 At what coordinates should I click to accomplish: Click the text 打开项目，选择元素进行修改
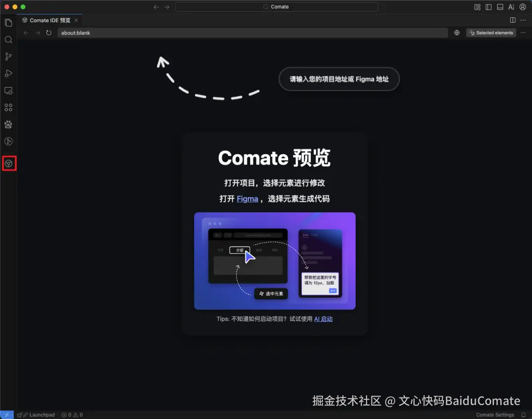(x=274, y=183)
